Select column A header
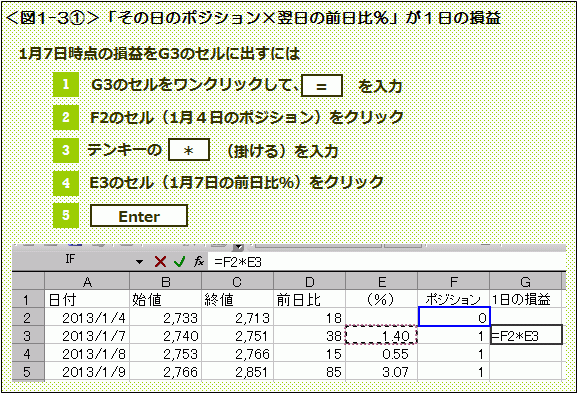The height and width of the screenshot is (393, 577). pos(87,282)
